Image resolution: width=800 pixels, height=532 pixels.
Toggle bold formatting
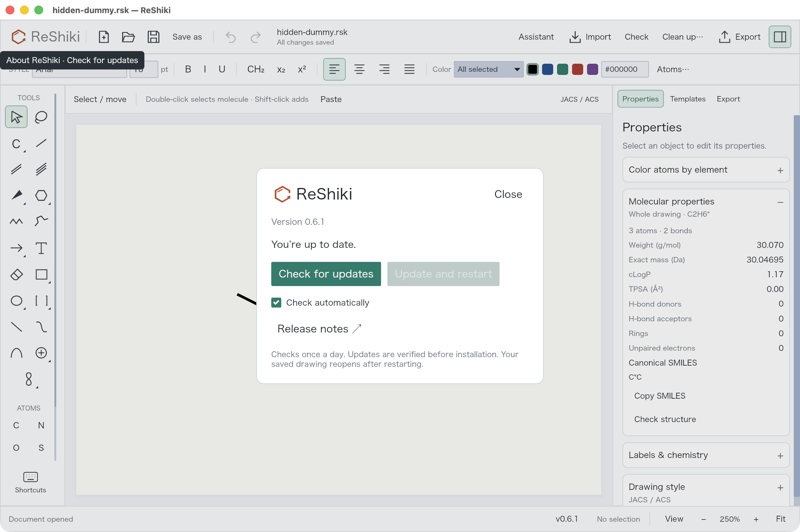pos(188,69)
